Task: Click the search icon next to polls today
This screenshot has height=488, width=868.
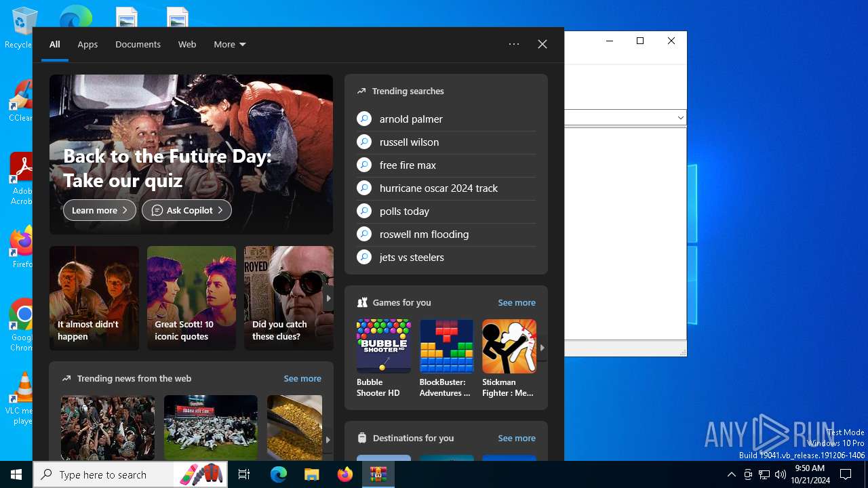Action: 364,211
